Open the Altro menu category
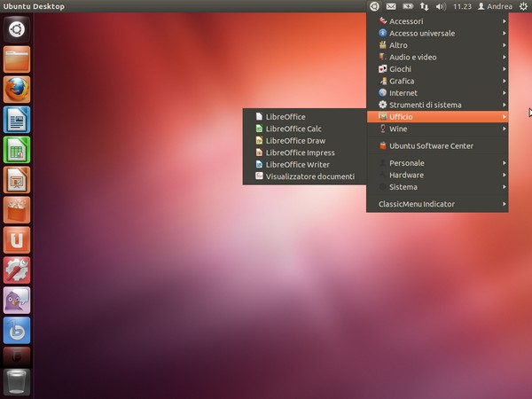The height and width of the screenshot is (399, 532). (437, 45)
